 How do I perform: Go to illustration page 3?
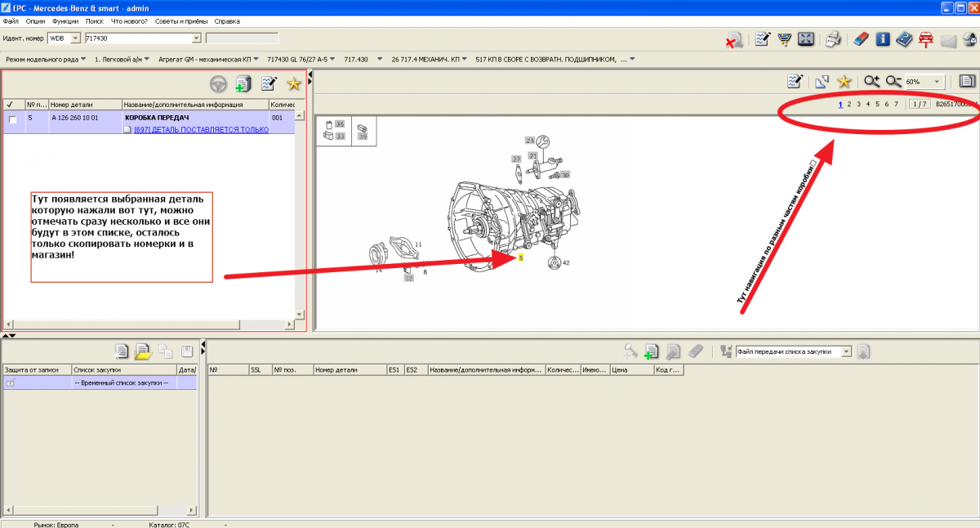pyautogui.click(x=858, y=104)
